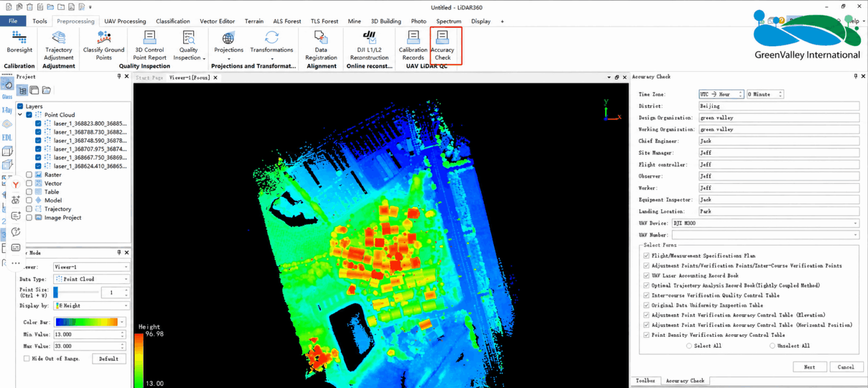Switch Project panel to windows view icon

pyautogui.click(x=34, y=90)
